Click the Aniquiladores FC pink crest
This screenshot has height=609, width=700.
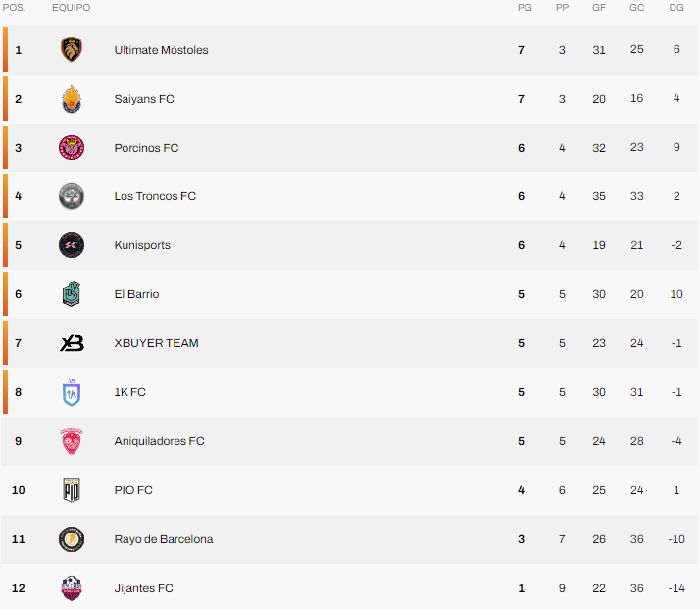tap(72, 441)
